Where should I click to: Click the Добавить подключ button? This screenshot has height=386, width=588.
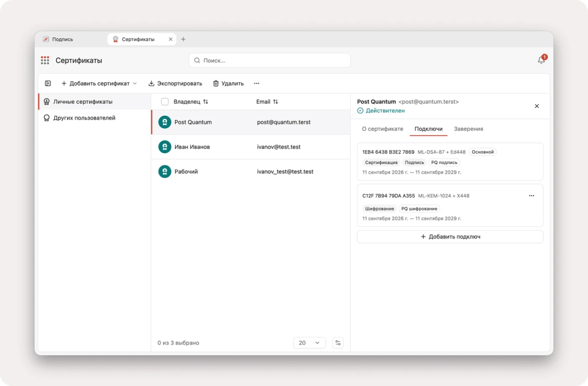coord(450,237)
